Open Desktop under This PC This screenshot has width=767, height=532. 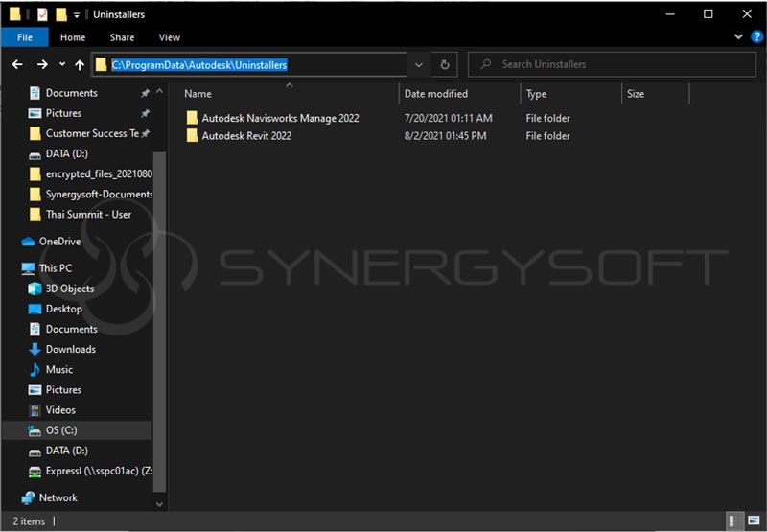[x=63, y=309]
